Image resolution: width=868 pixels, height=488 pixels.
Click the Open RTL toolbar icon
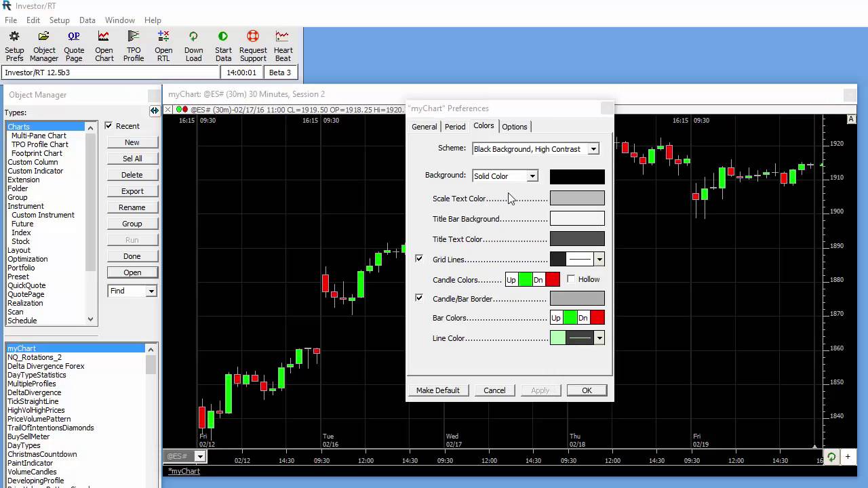point(163,46)
